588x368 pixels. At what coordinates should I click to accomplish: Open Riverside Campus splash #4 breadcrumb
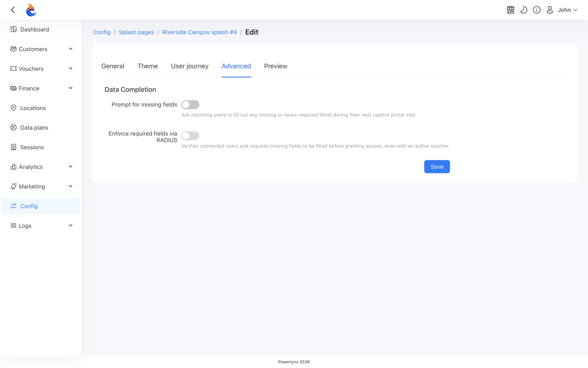[199, 32]
